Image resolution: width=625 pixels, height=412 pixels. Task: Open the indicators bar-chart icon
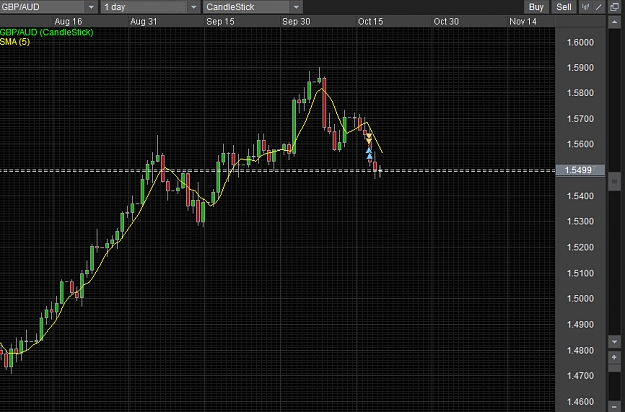tap(586, 7)
